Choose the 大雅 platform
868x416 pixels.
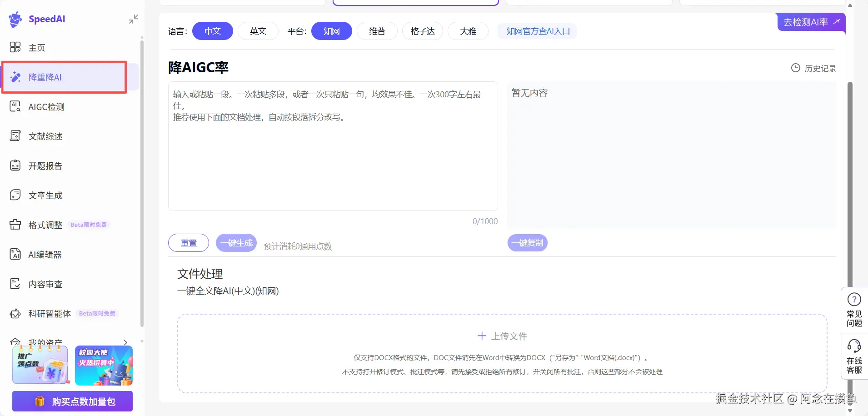pyautogui.click(x=468, y=31)
